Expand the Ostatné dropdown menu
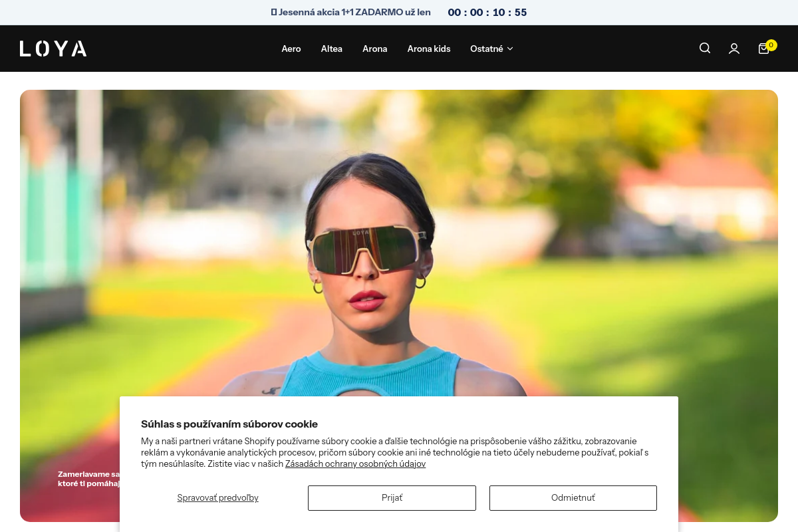The image size is (798, 532). pyautogui.click(x=491, y=49)
